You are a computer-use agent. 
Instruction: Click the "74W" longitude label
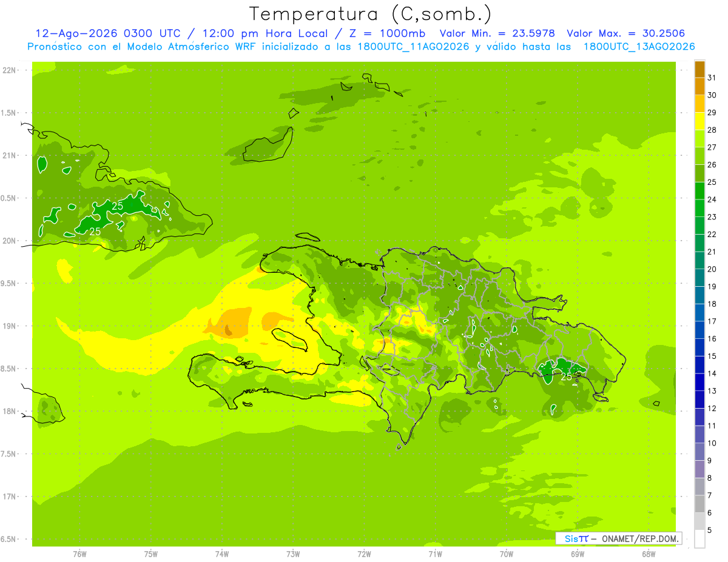coord(221,554)
